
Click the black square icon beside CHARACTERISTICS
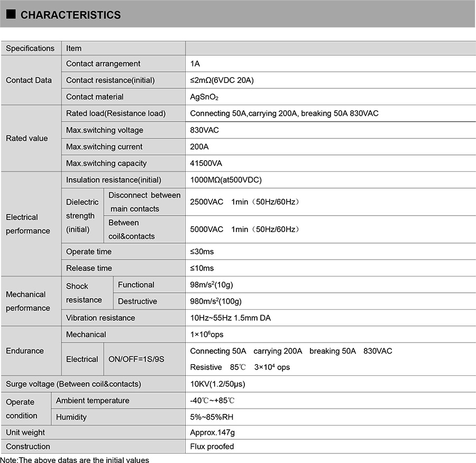point(11,14)
